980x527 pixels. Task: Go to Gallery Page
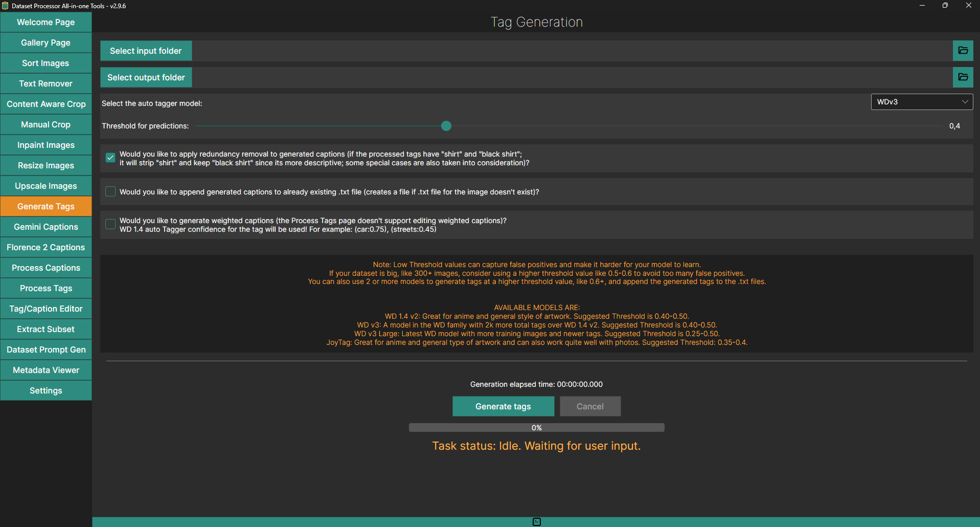click(x=46, y=42)
